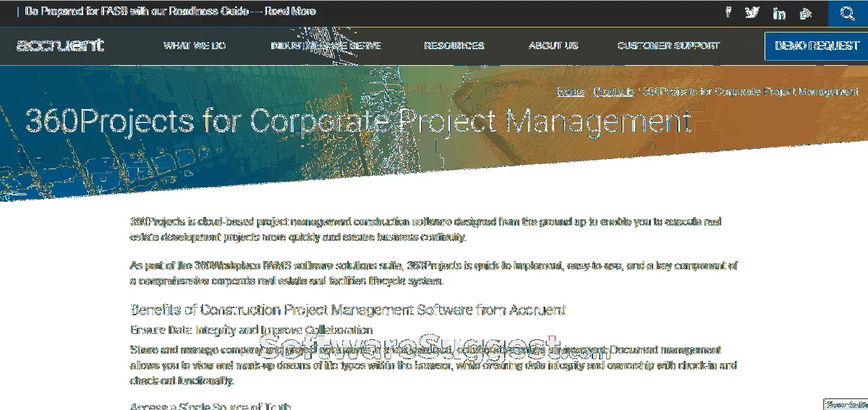Go to Home in the breadcrumb
Viewport: 868px width, 410px height.
click(571, 92)
